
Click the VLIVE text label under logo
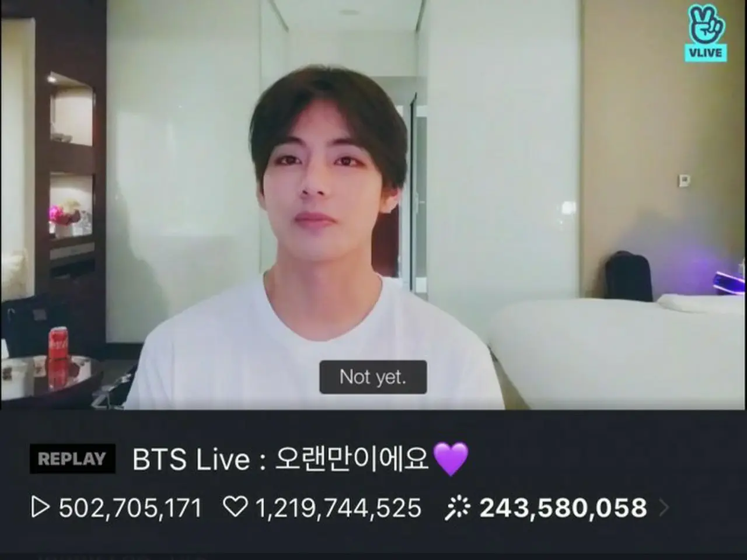tap(707, 52)
